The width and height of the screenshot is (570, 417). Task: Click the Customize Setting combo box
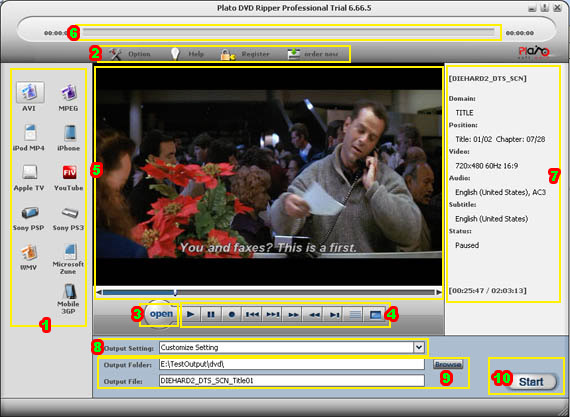pyautogui.click(x=292, y=348)
